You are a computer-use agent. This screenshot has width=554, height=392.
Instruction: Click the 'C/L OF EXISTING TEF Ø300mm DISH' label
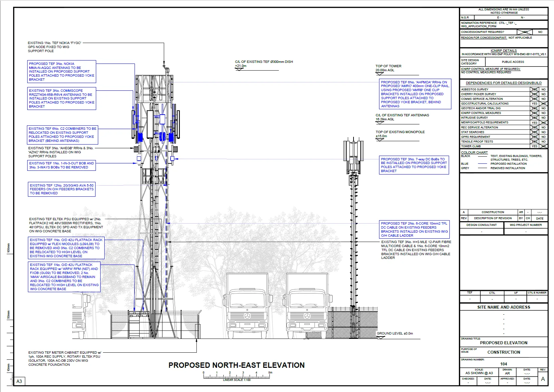coord(264,62)
